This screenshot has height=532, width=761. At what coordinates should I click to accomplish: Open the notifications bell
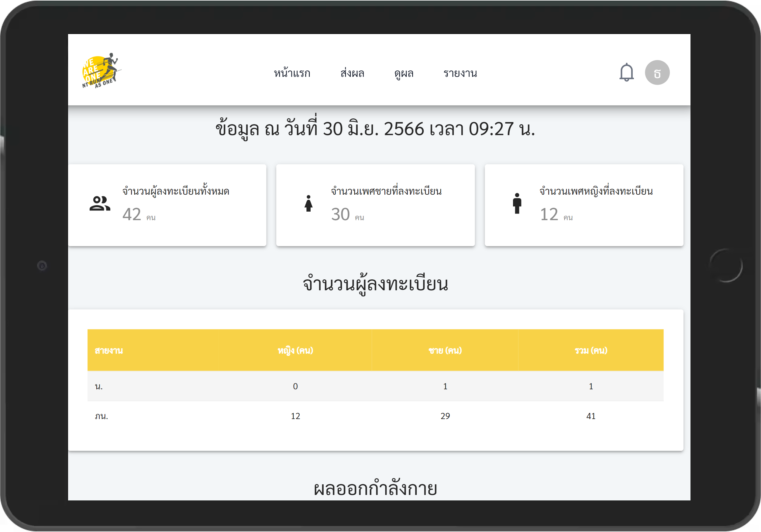(626, 72)
